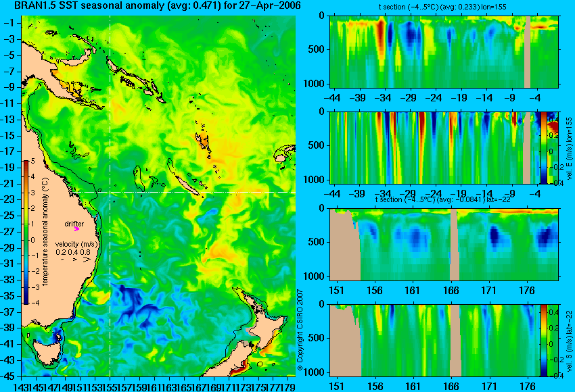Click the 'vel. S (m/s) lat=-22' colorbar
Screen dimensions: 575x392
click(544, 341)
